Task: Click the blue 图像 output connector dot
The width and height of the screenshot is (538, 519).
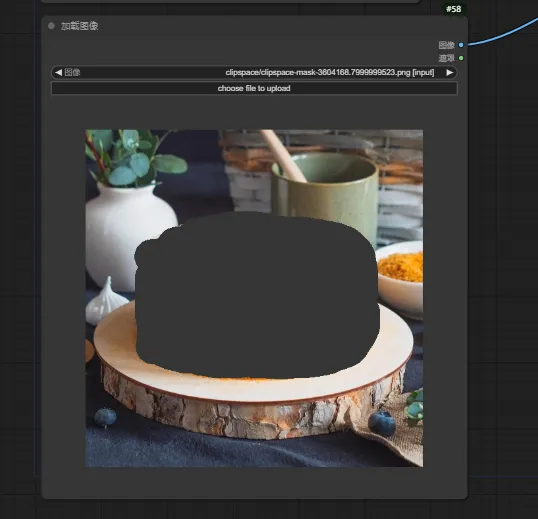Action: [x=461, y=45]
